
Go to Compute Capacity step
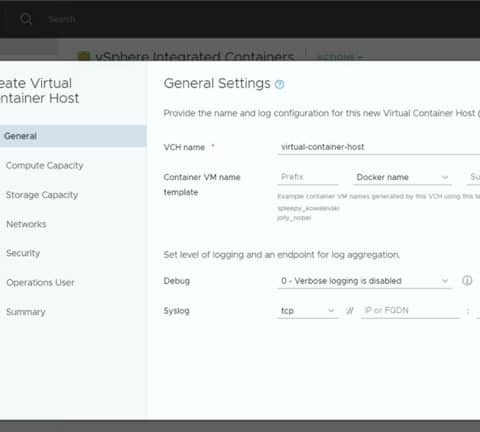click(x=45, y=165)
